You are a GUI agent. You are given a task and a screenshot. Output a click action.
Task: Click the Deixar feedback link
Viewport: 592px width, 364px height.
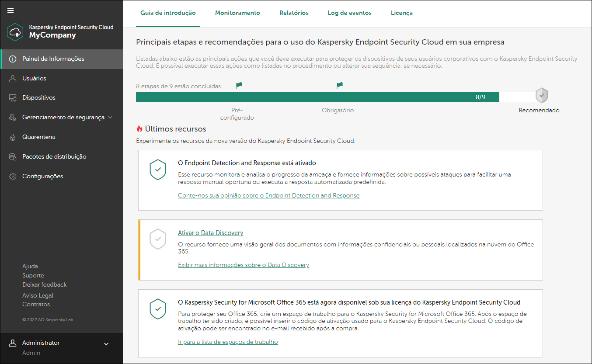coord(45,284)
